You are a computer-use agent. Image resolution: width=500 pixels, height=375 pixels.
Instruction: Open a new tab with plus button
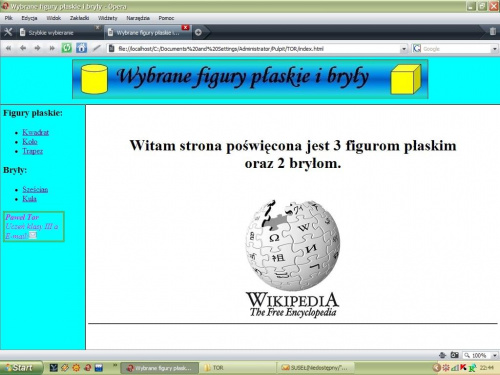(198, 32)
